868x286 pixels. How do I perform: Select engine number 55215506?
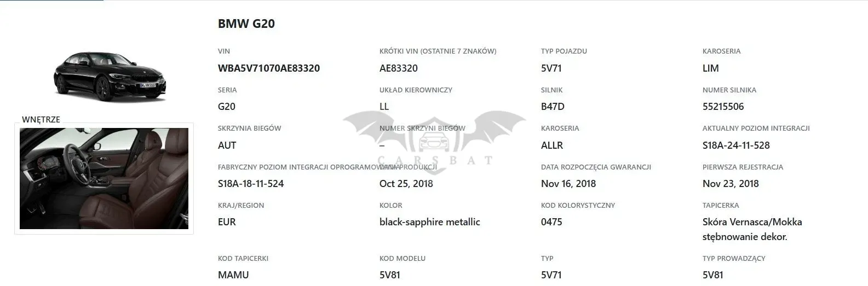click(723, 107)
